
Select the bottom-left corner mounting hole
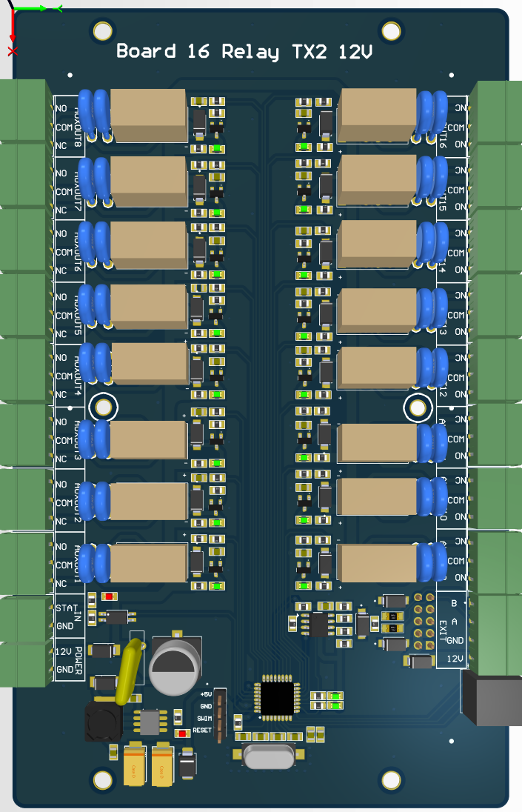coord(102,780)
